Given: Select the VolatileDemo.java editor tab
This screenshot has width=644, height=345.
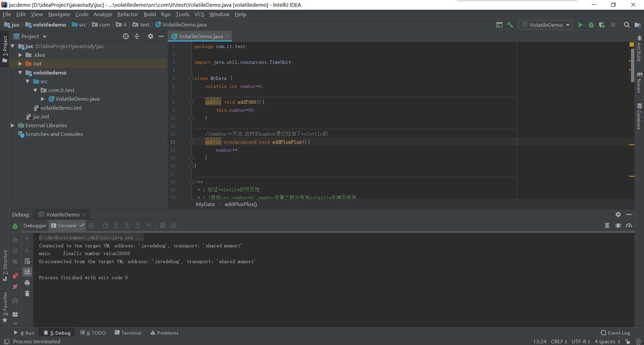Looking at the screenshot, I should tap(201, 36).
